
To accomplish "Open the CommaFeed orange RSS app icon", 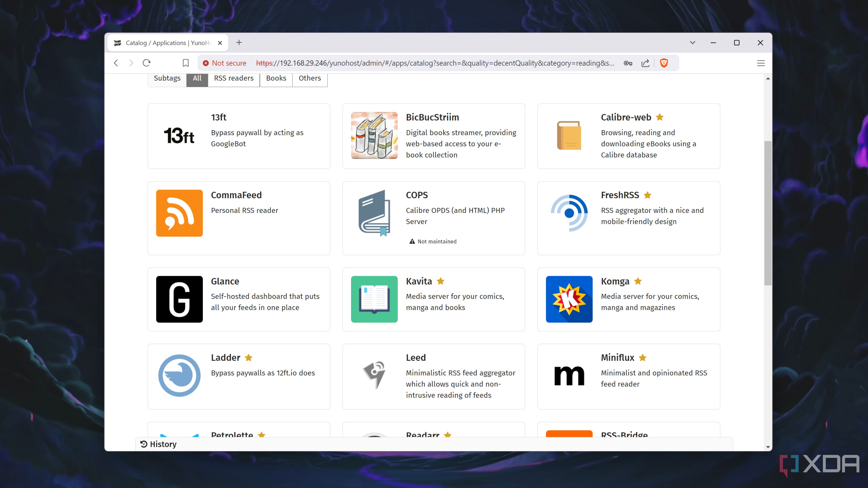I will 179,213.
